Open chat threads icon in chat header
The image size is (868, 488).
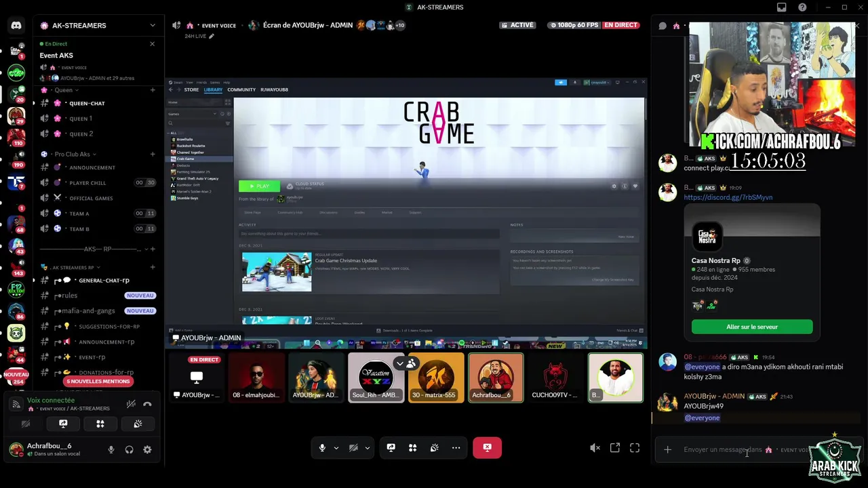tap(663, 26)
